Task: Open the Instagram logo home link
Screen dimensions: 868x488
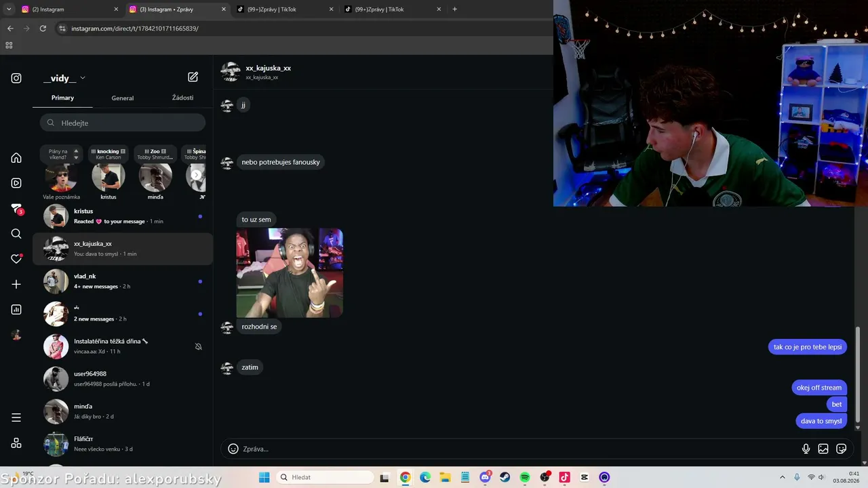Action: point(16,78)
